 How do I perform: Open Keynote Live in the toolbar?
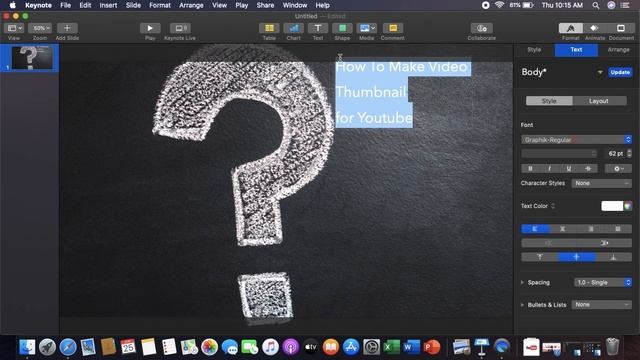pyautogui.click(x=180, y=28)
